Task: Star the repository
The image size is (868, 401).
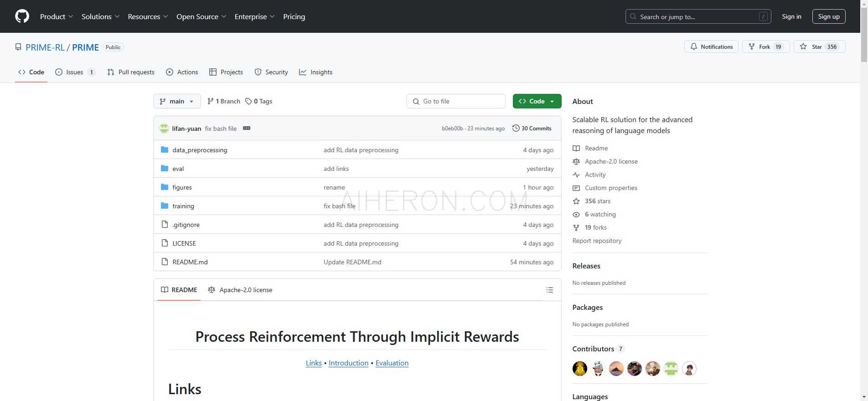Action: (x=819, y=46)
